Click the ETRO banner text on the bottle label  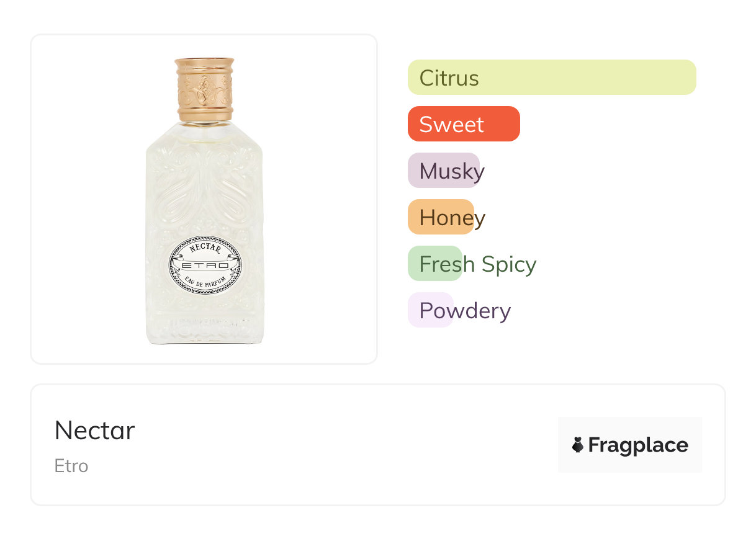pos(205,266)
